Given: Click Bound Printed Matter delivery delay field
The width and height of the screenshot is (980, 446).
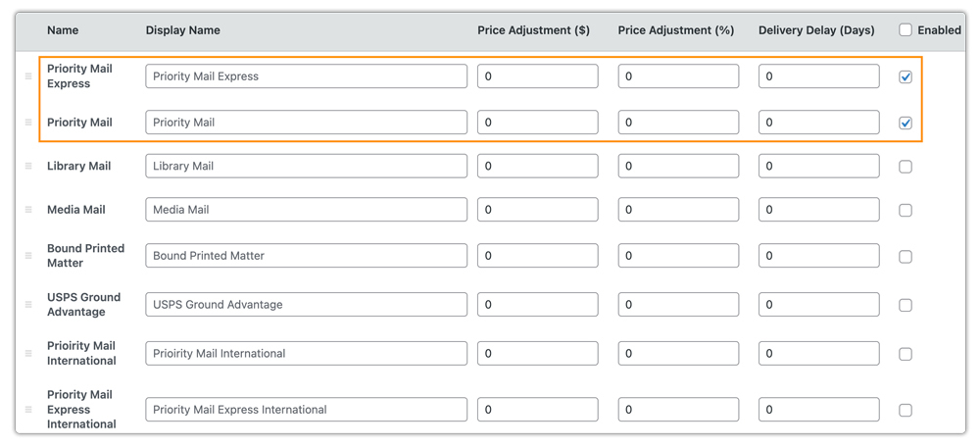Looking at the screenshot, I should point(818,256).
